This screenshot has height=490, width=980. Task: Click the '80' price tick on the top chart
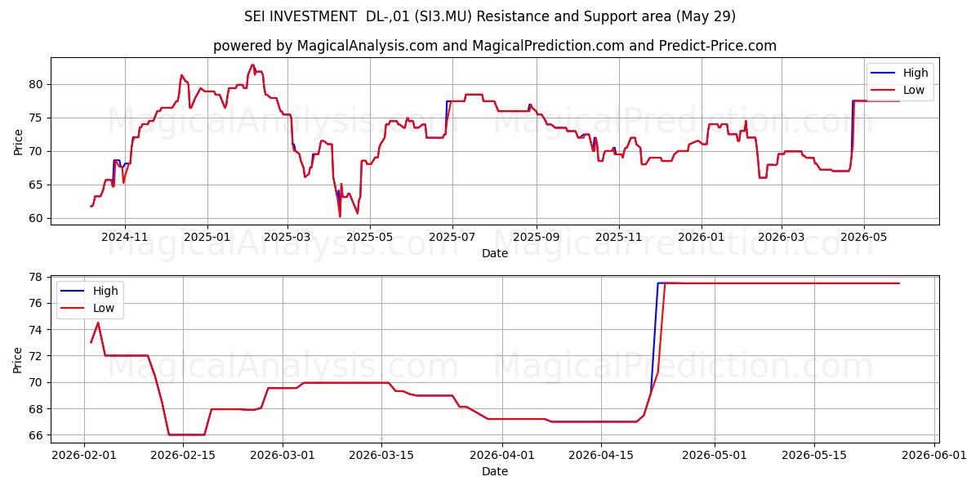(x=38, y=84)
